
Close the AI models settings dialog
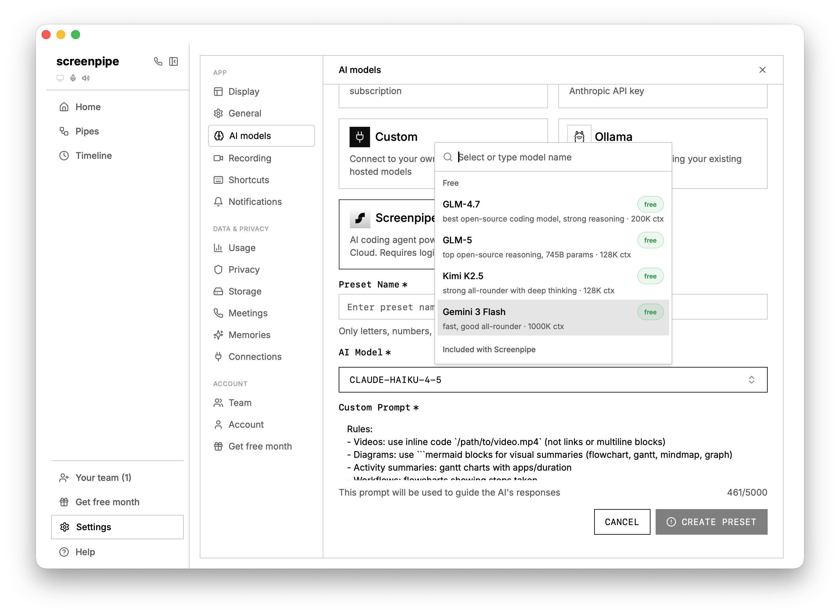click(762, 70)
